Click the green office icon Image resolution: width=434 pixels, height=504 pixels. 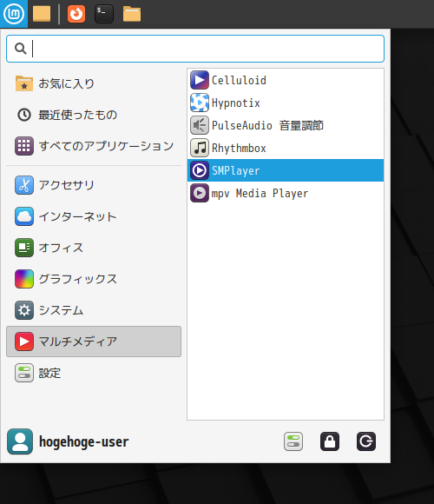[24, 248]
